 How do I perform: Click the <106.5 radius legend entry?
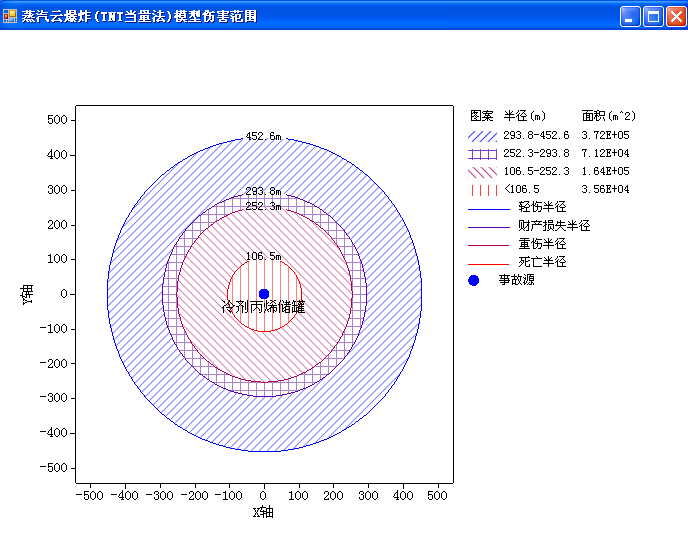pyautogui.click(x=522, y=189)
